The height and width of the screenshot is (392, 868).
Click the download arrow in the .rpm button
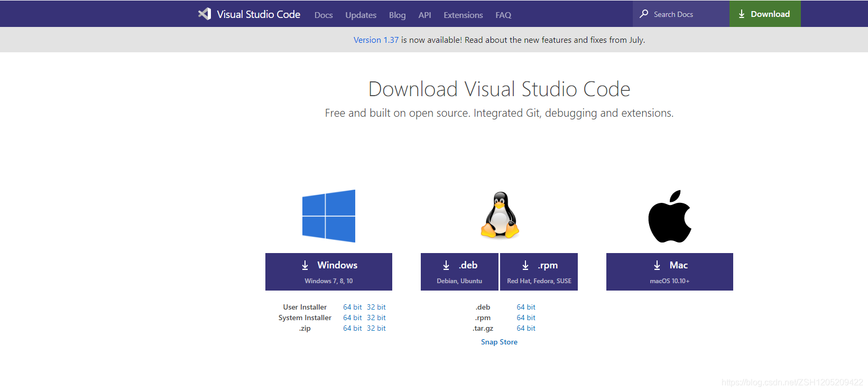tap(525, 265)
